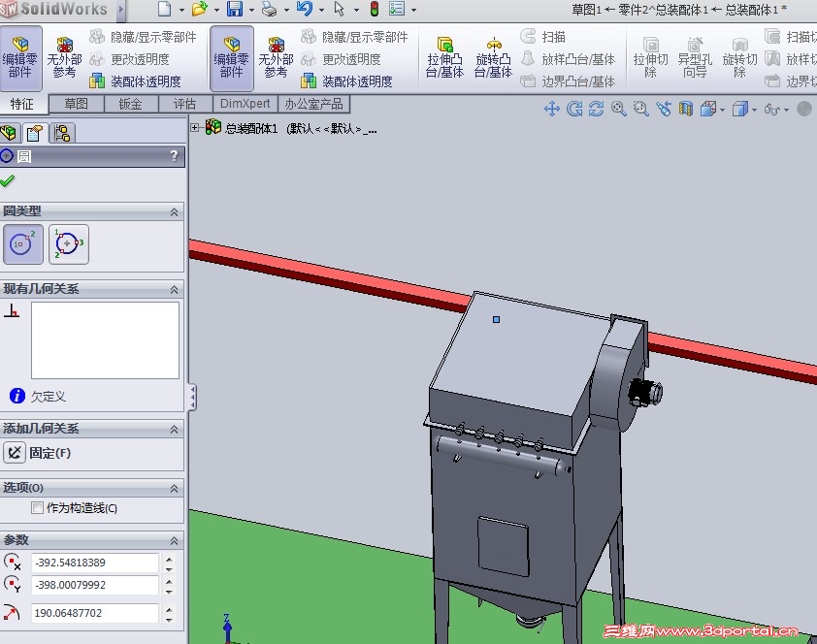This screenshot has width=817, height=644.
Task: Open file with the folder icon
Action: [x=200, y=9]
